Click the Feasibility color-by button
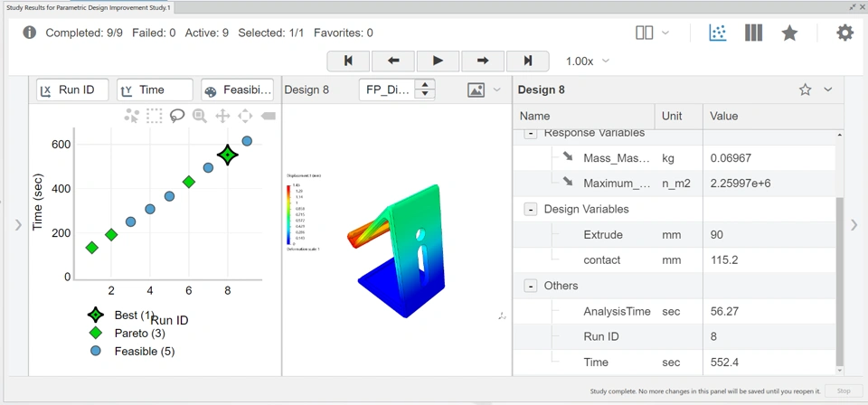 point(237,89)
